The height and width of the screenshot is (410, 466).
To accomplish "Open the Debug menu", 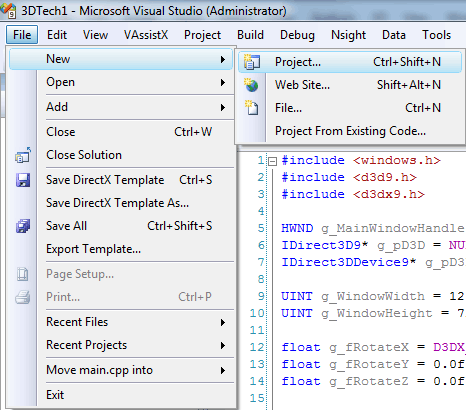I will coord(297,35).
